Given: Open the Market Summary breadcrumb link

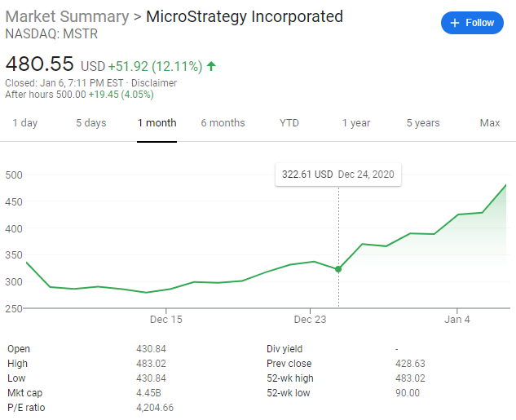Looking at the screenshot, I should (x=67, y=16).
